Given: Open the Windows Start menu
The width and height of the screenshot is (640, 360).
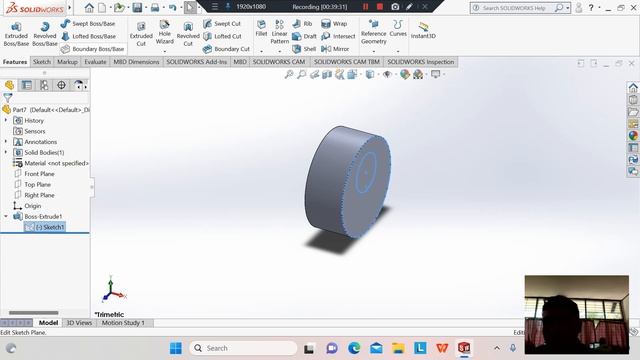Looking at the screenshot, I should point(176,348).
